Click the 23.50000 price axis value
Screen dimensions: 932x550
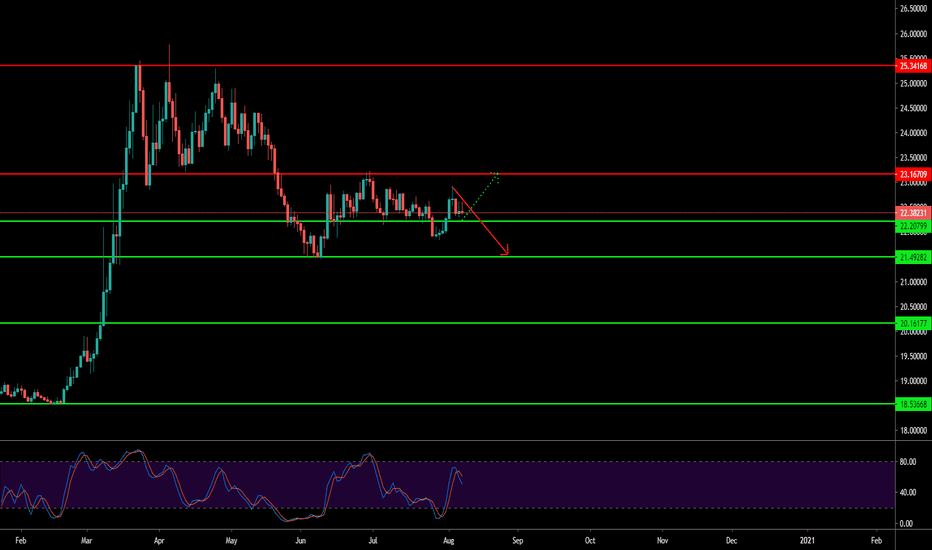tap(913, 158)
